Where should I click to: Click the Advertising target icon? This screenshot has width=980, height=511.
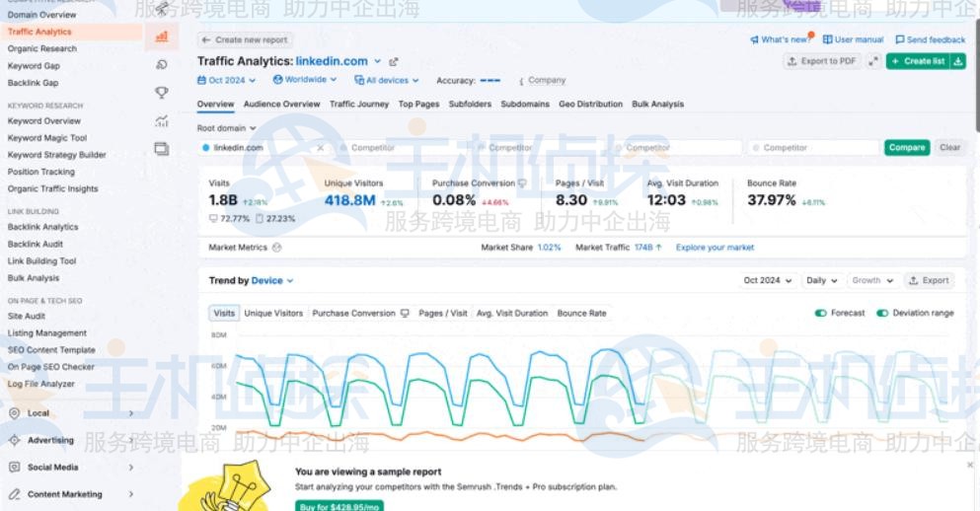point(15,440)
